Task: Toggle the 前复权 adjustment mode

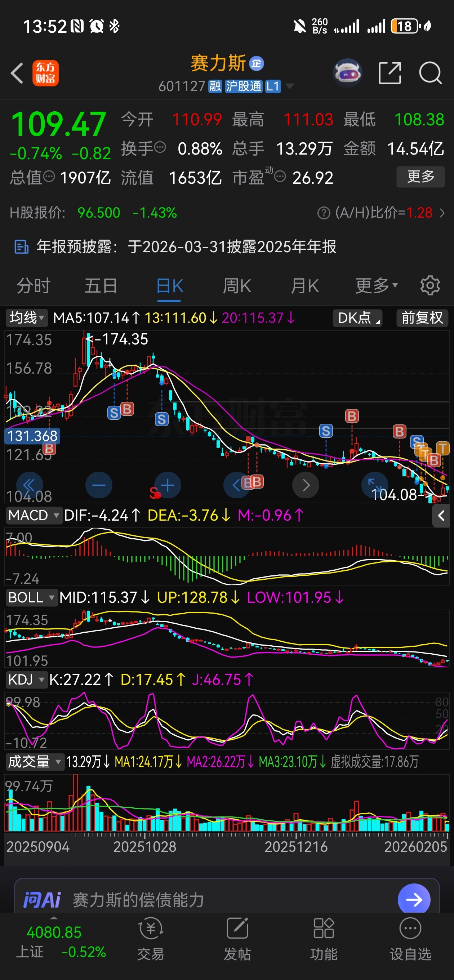Action: [422, 318]
